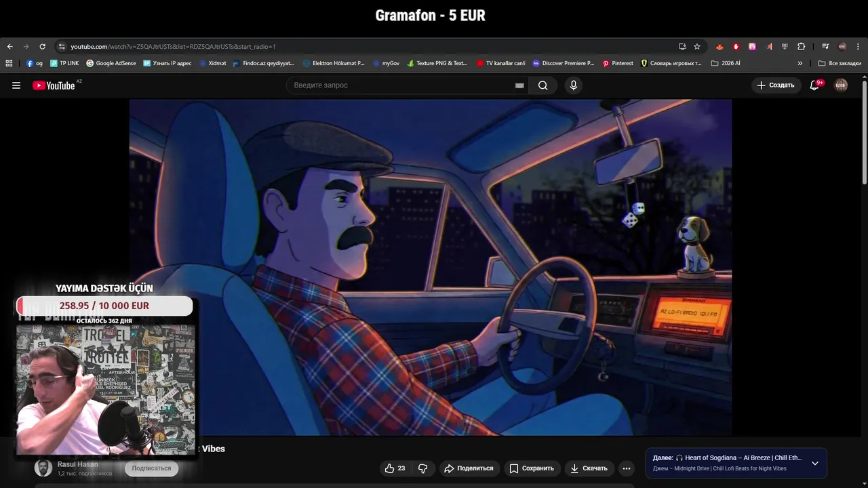Start voice search with microphone icon
868x488 pixels.
tap(574, 85)
